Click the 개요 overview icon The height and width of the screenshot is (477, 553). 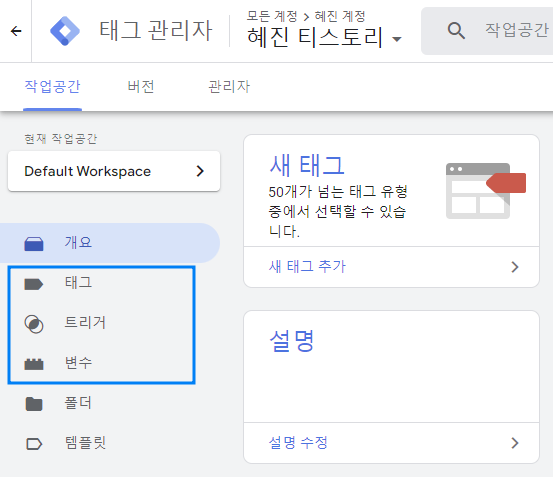[x=34, y=243]
